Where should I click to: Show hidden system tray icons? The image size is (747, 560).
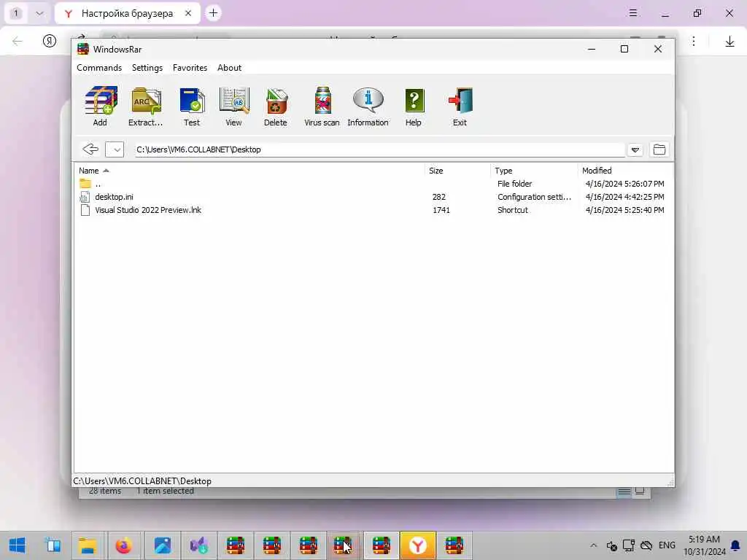tap(593, 545)
